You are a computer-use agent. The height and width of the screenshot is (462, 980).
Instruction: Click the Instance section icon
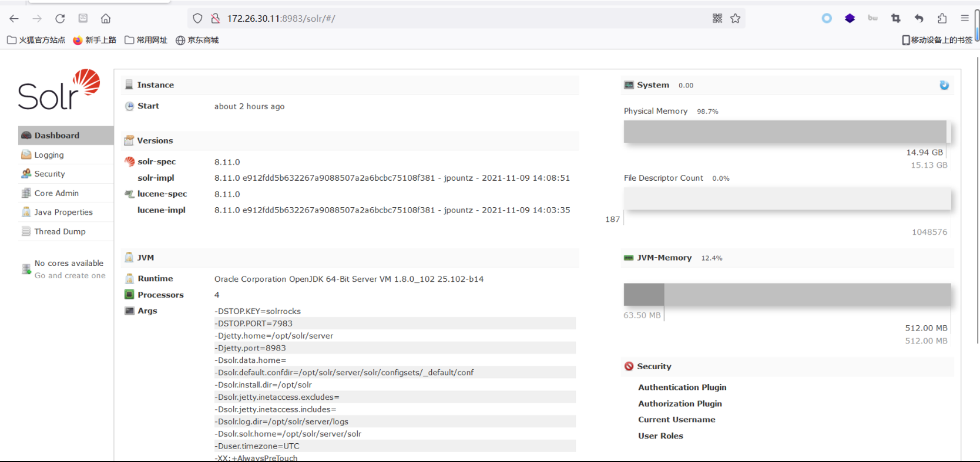click(x=129, y=85)
